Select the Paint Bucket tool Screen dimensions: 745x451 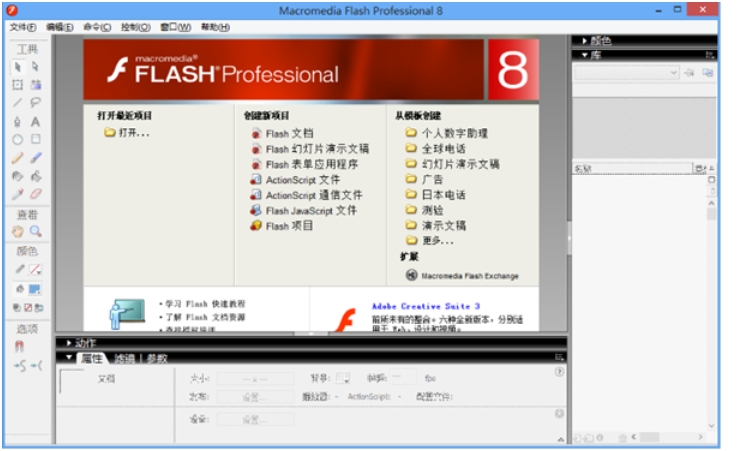tap(36, 176)
